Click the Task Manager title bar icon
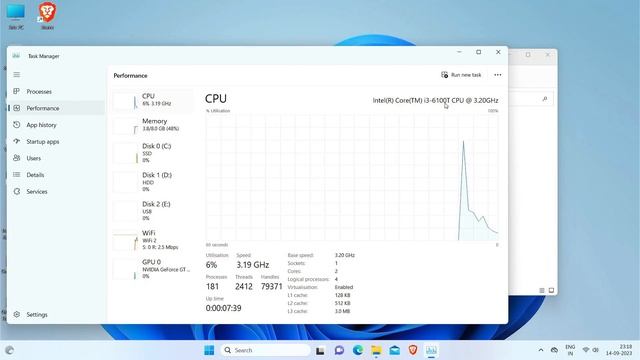The width and height of the screenshot is (640, 360). pyautogui.click(x=16, y=56)
